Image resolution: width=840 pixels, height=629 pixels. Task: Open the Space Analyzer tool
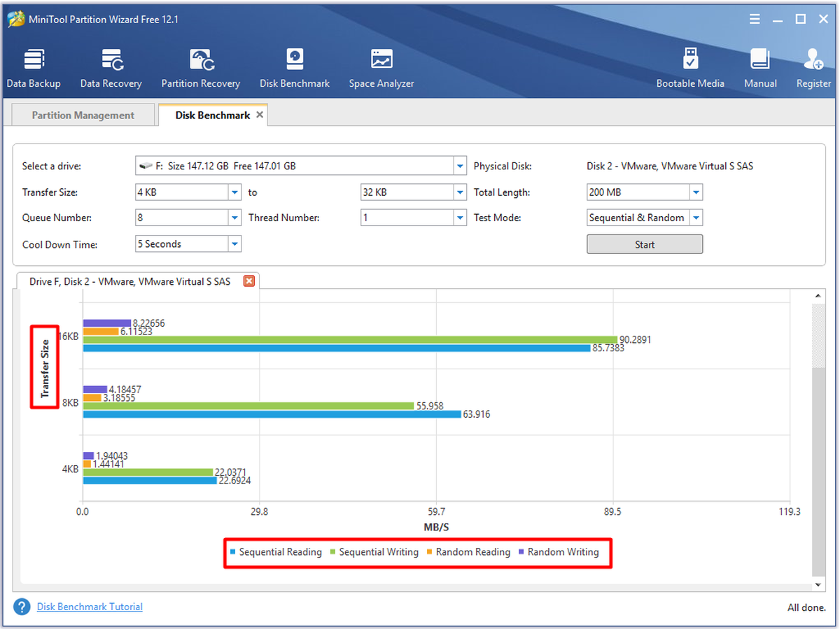point(381,69)
